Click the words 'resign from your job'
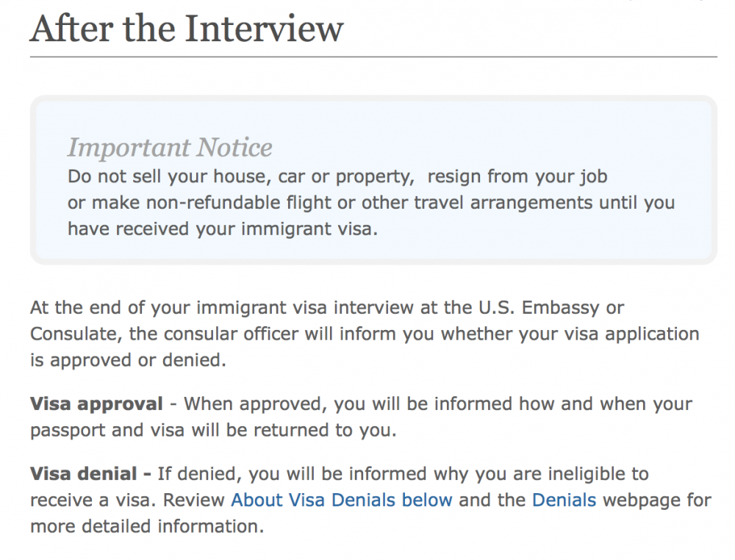 pyautogui.click(x=517, y=176)
